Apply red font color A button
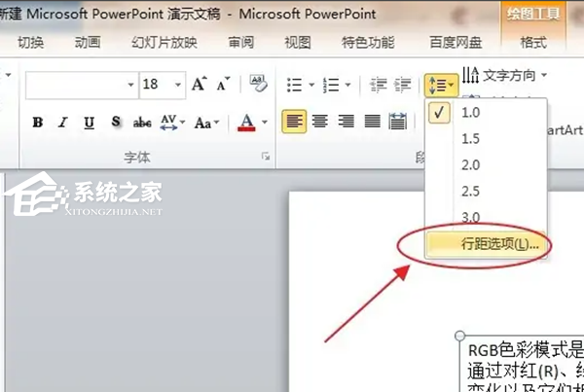 (x=246, y=123)
